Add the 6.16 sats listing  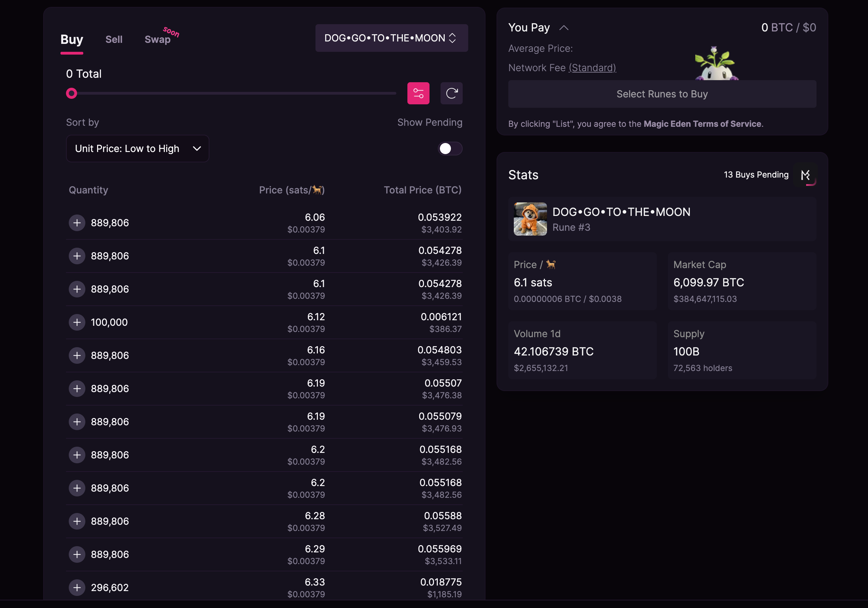[x=77, y=355]
